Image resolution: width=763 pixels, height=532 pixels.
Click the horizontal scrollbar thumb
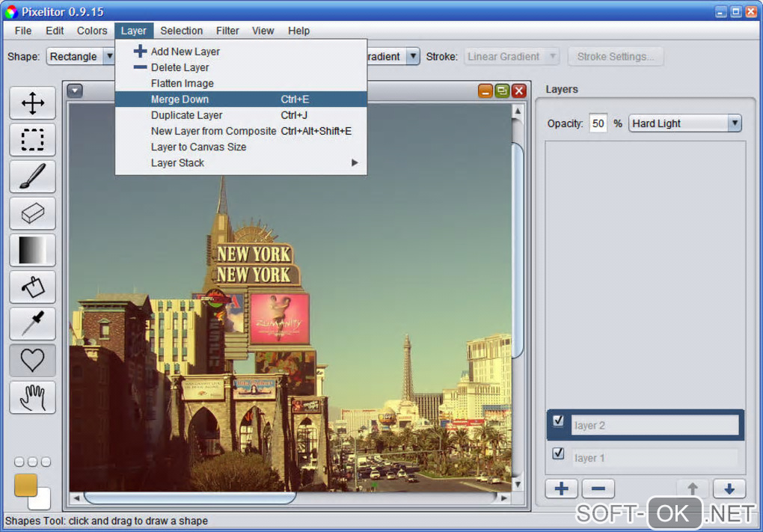(190, 498)
